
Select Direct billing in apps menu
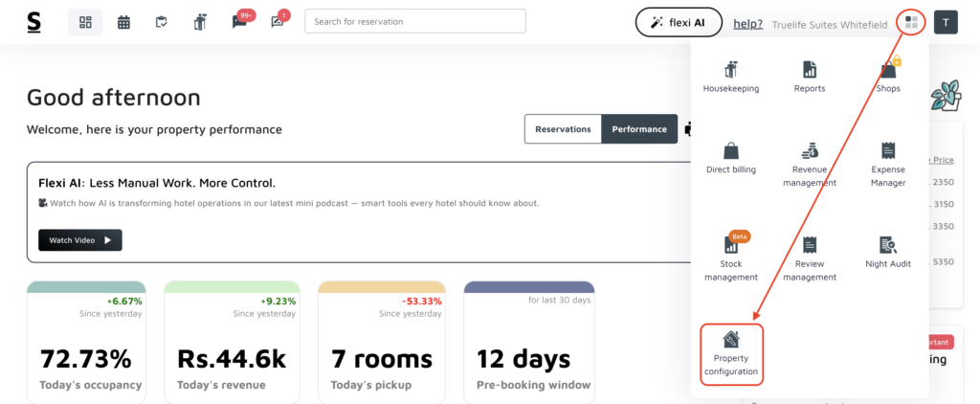tap(731, 158)
